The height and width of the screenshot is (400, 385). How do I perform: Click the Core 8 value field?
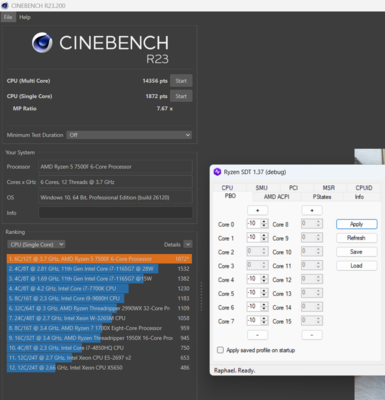point(312,223)
